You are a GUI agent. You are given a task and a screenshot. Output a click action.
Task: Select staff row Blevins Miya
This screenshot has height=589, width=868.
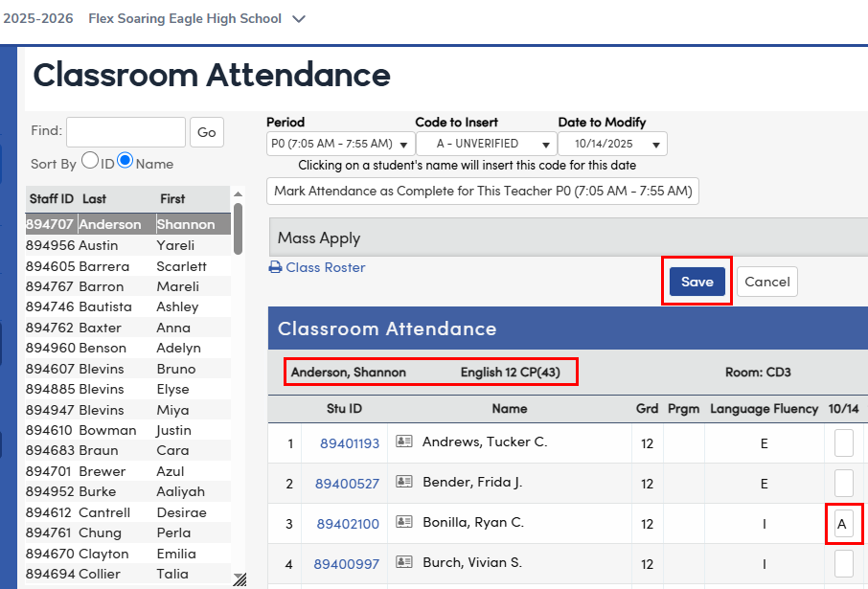(x=127, y=410)
